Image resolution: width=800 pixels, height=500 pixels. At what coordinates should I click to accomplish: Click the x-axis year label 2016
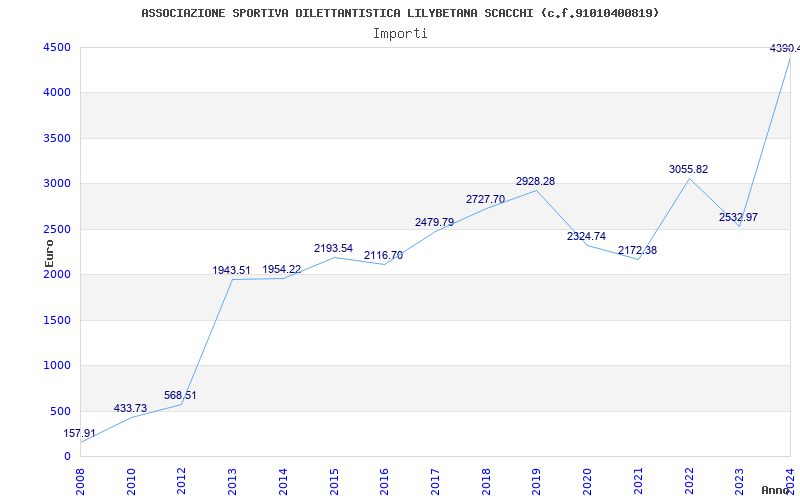(x=385, y=482)
